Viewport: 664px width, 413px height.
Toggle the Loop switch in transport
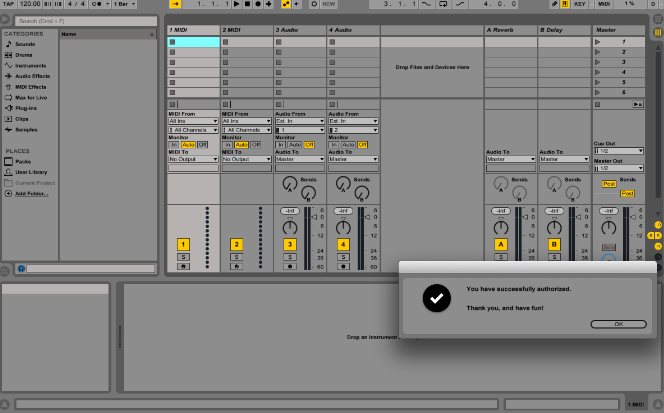443,4
